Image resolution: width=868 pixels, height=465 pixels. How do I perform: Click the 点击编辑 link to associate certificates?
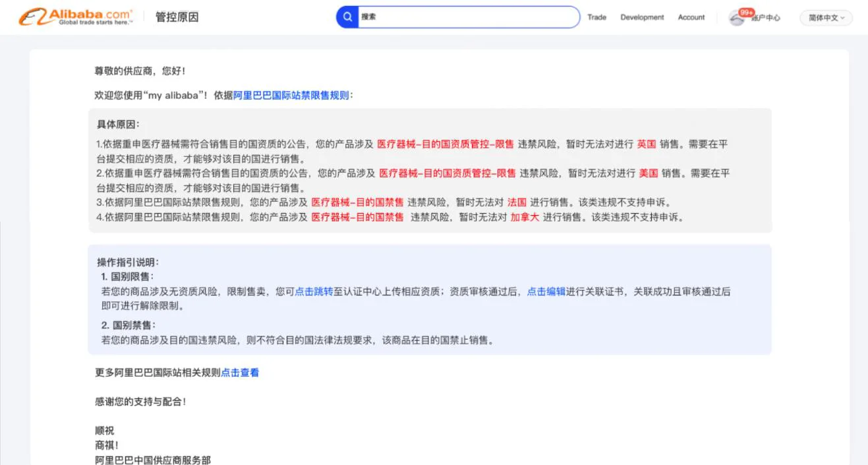click(x=546, y=292)
